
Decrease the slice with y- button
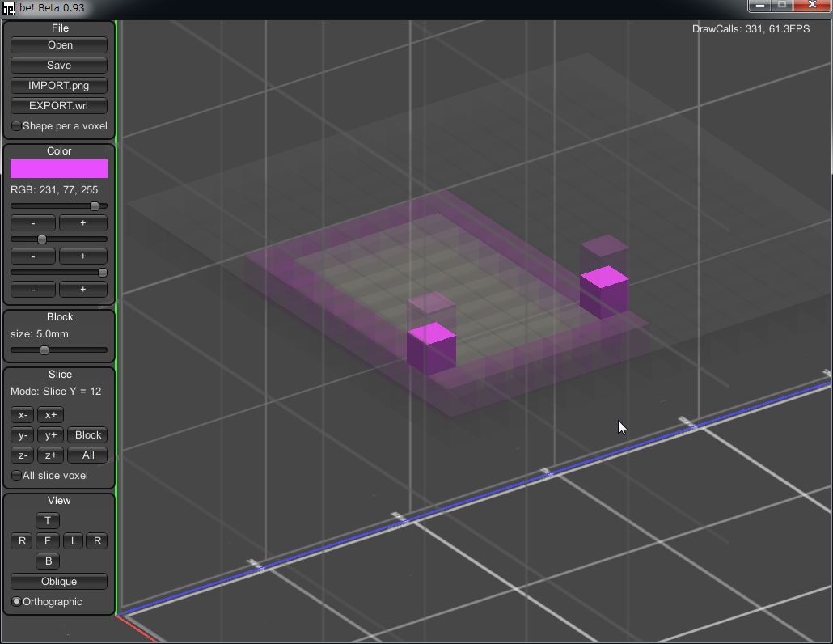23,435
